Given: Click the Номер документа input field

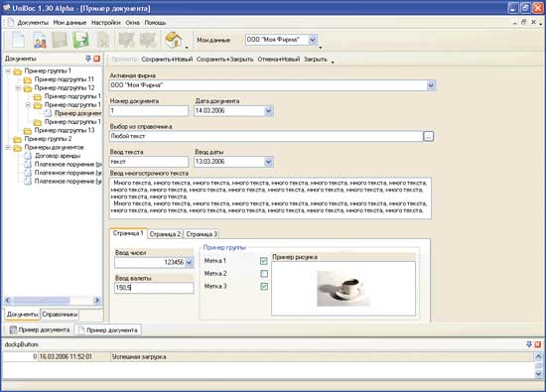Looking at the screenshot, I should [x=149, y=111].
